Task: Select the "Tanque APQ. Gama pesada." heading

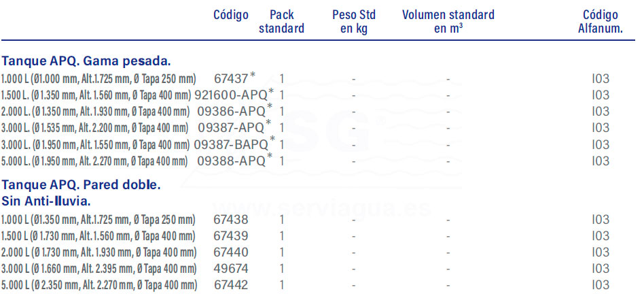Action: (x=86, y=60)
